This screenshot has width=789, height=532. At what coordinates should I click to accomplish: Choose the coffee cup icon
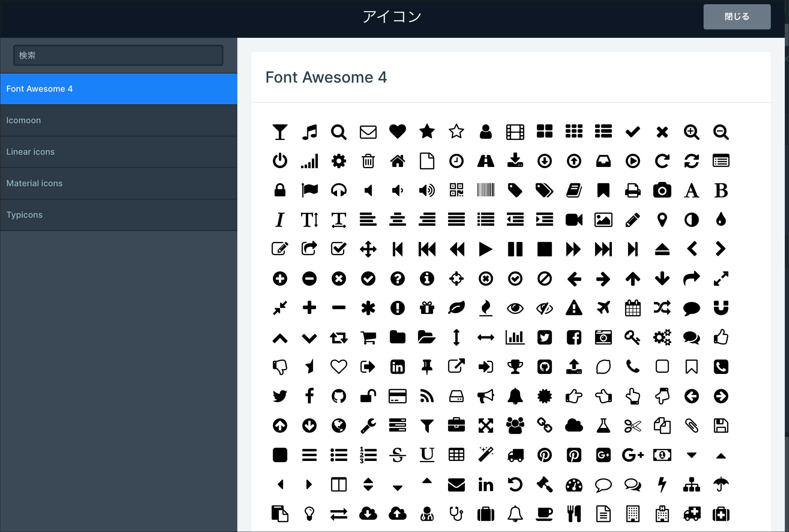point(544,514)
